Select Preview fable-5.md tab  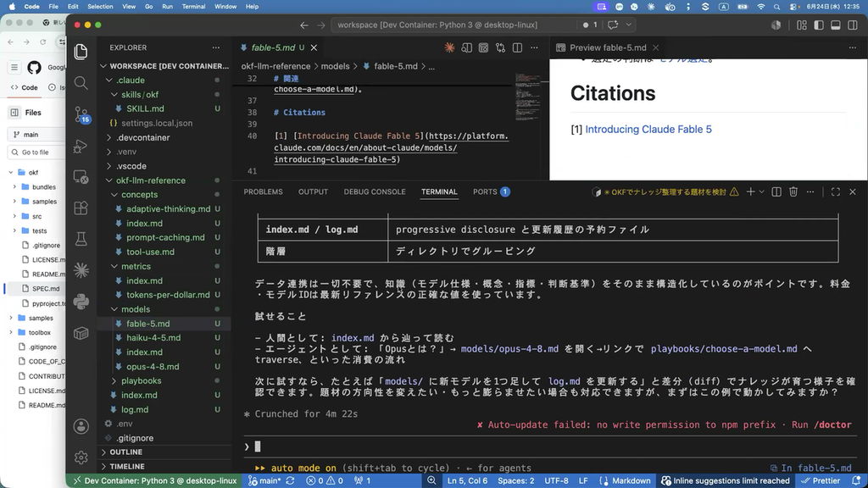607,47
